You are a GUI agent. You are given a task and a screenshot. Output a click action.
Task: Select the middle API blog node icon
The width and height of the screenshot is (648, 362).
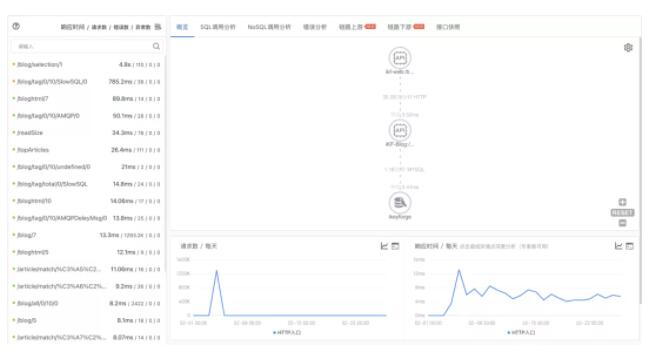pyautogui.click(x=400, y=131)
